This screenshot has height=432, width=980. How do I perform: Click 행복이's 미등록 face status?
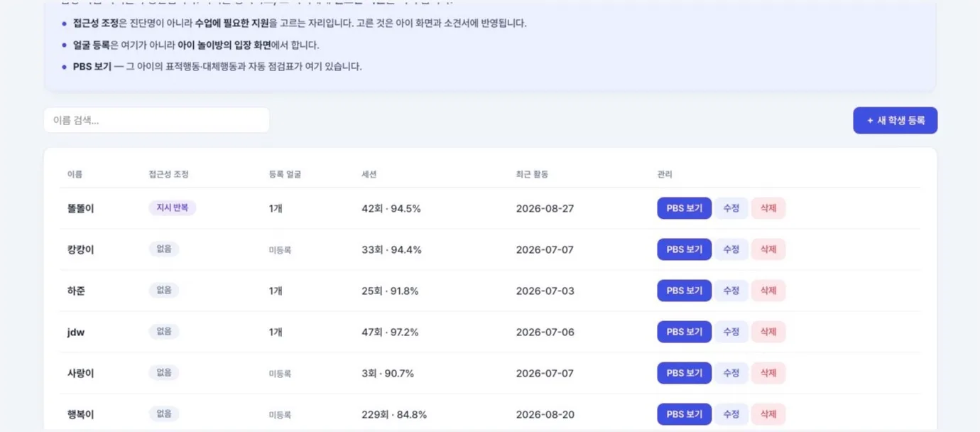(280, 415)
